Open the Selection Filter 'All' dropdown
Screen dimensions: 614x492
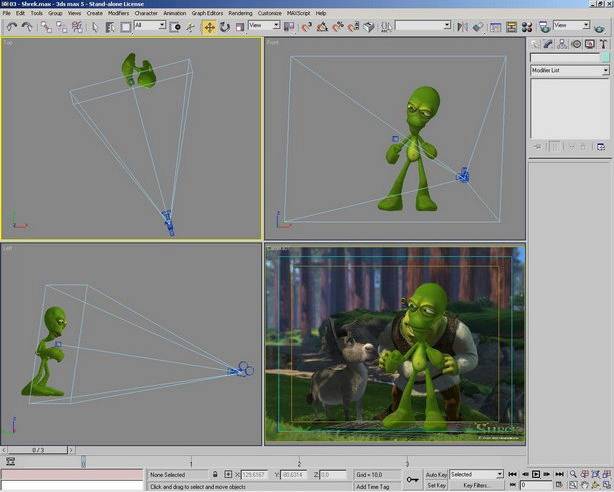[x=150, y=25]
